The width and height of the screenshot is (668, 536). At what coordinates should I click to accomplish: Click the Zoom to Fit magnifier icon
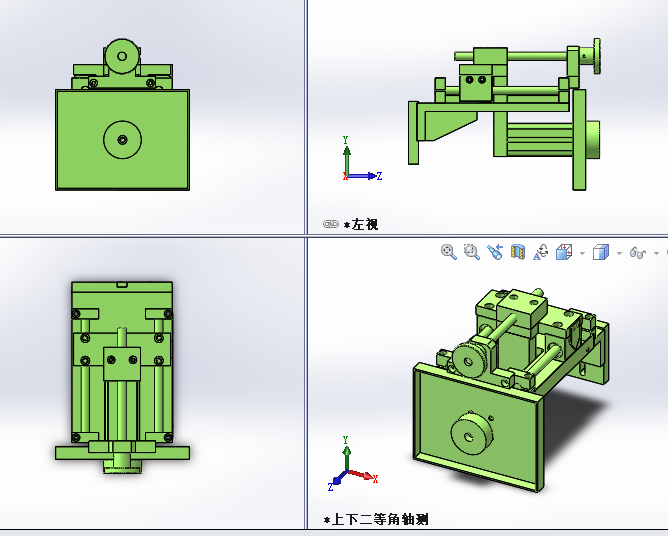pos(449,252)
